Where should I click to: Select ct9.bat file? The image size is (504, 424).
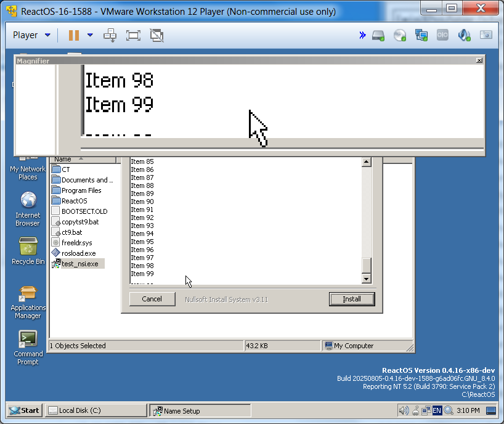point(67,232)
